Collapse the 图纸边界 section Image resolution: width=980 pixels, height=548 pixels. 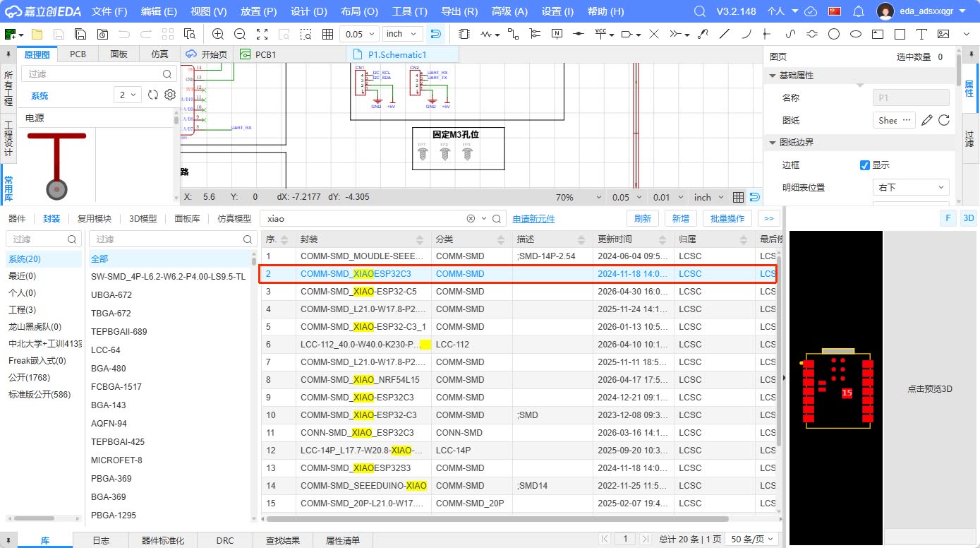pos(773,143)
